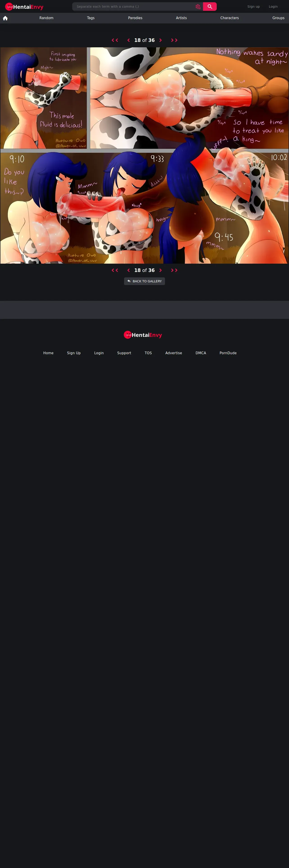Click the Advertise footer link
The image size is (289, 868).
coord(174,353)
